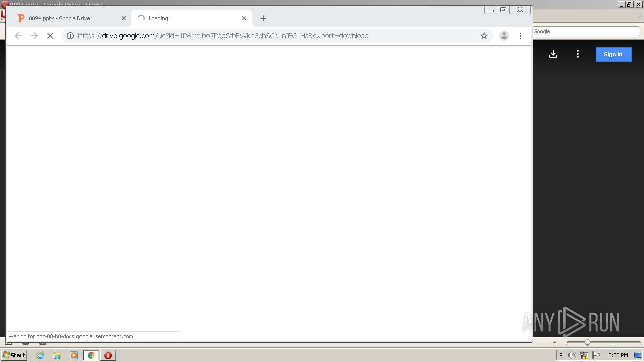Click the 'Waiting for doc-08-b0-docs' status text
Viewport: 644px width, 362px height.
(x=73, y=336)
